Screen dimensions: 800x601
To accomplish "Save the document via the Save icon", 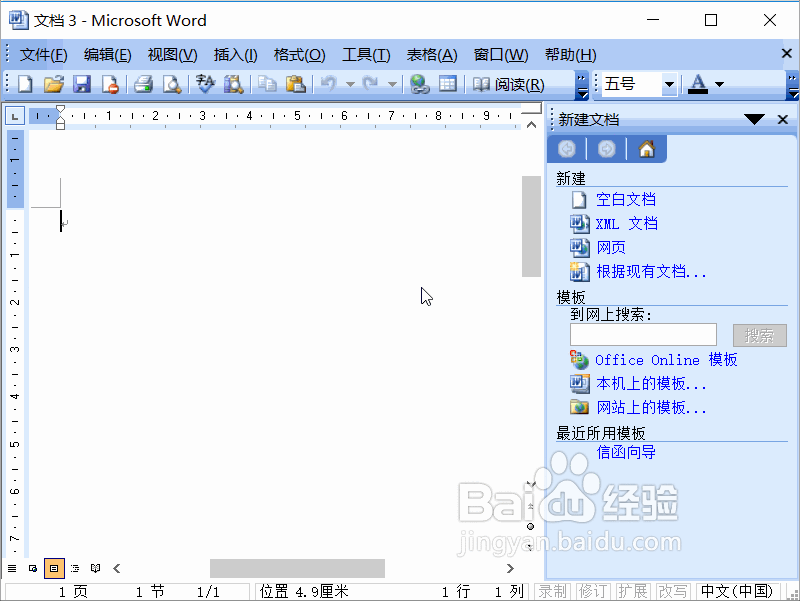I will pyautogui.click(x=81, y=85).
